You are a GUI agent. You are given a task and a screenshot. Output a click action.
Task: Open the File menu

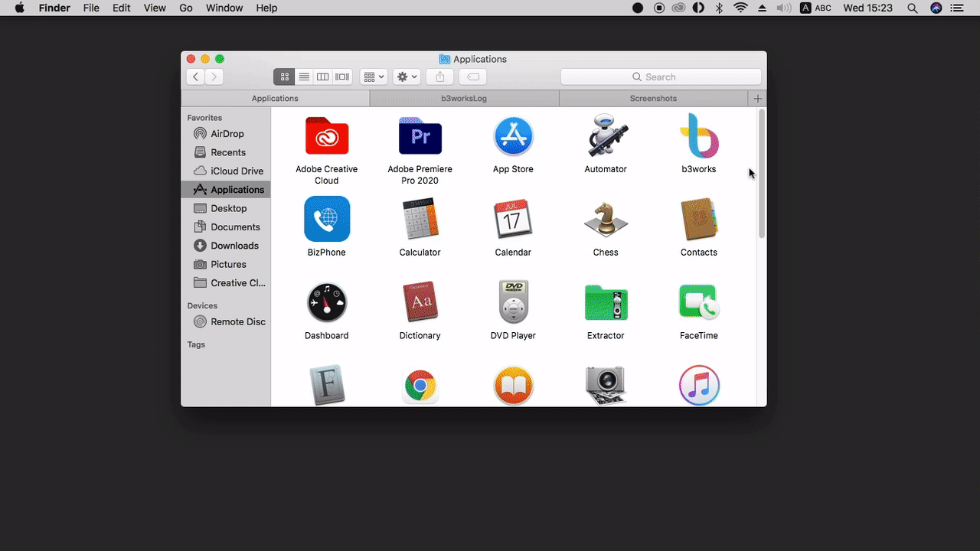[91, 8]
